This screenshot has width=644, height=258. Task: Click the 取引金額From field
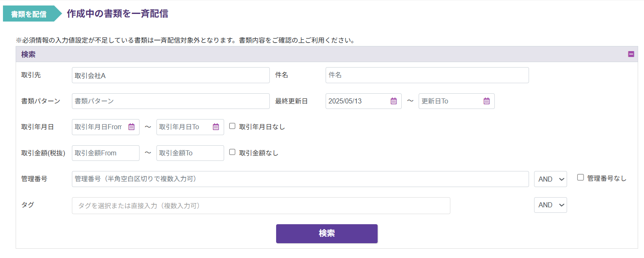[105, 153]
